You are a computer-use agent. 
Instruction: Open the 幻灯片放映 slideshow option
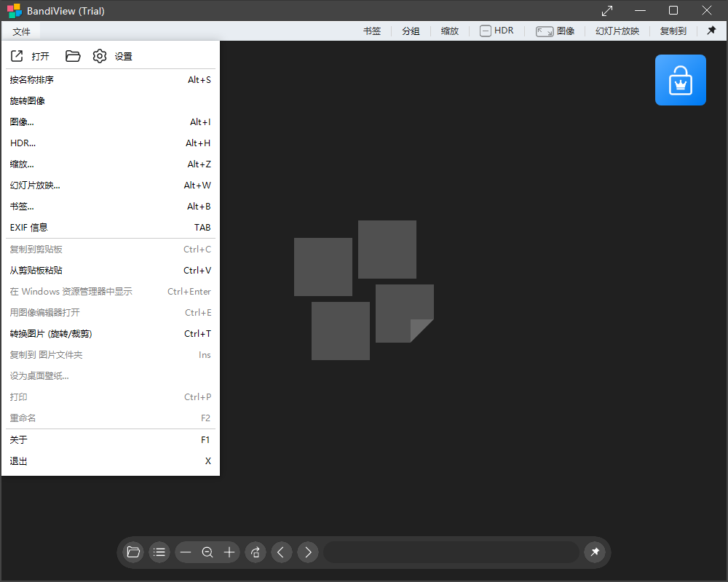pos(617,31)
